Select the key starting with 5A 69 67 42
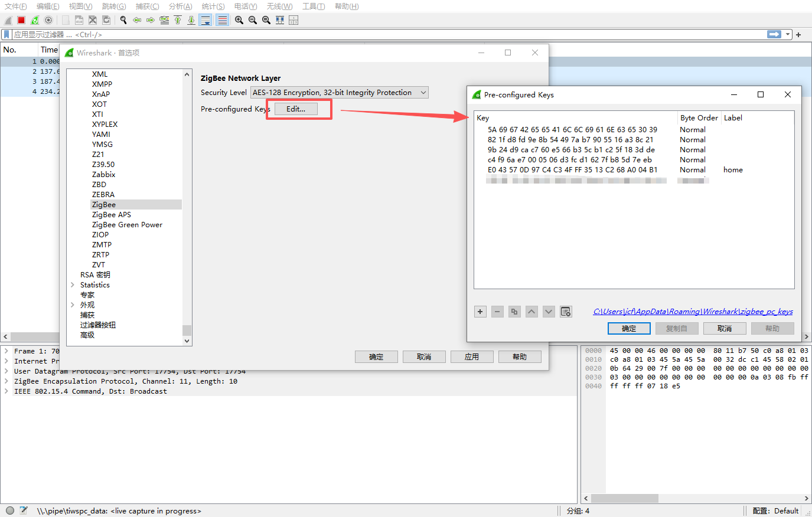Screen dimensions: 812x517 pyautogui.click(x=634, y=130)
